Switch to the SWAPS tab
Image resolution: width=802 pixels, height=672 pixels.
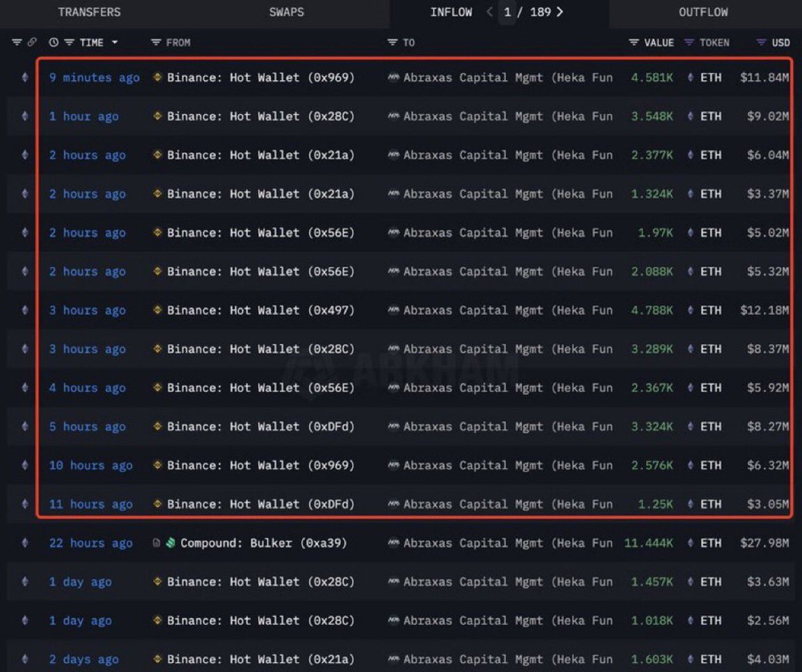(x=286, y=13)
